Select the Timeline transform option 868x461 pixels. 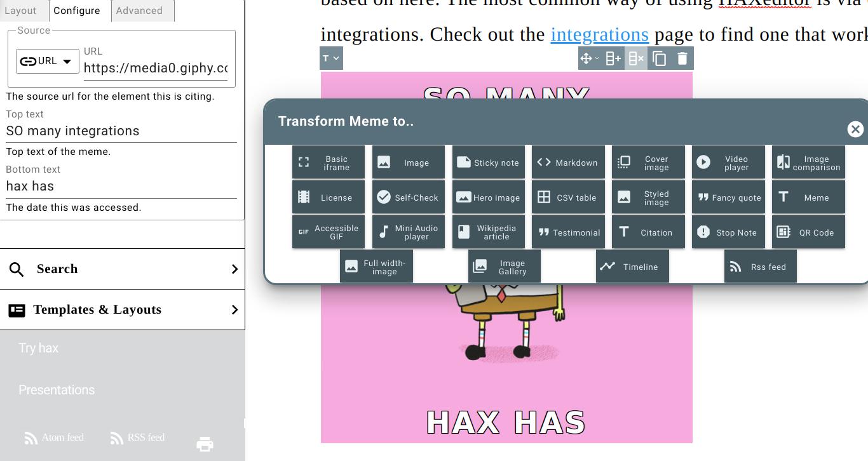(632, 266)
